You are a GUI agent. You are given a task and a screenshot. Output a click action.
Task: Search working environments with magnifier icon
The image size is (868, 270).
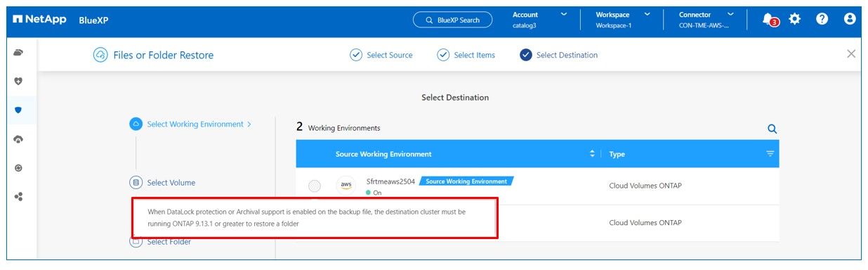pos(772,129)
